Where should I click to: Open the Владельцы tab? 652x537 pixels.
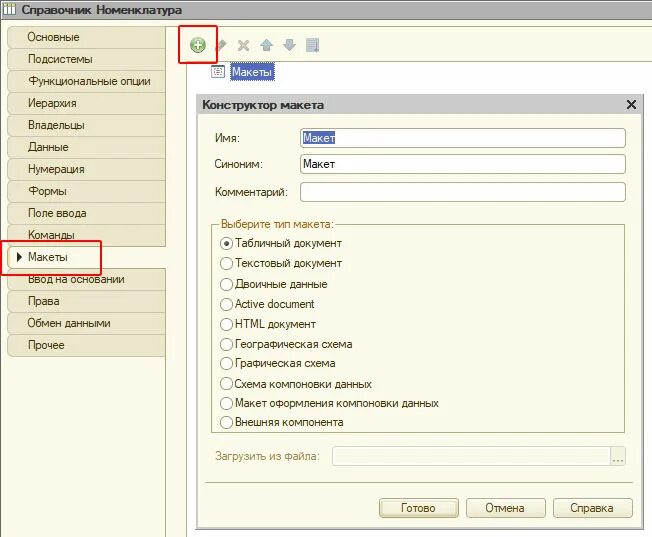(86, 125)
